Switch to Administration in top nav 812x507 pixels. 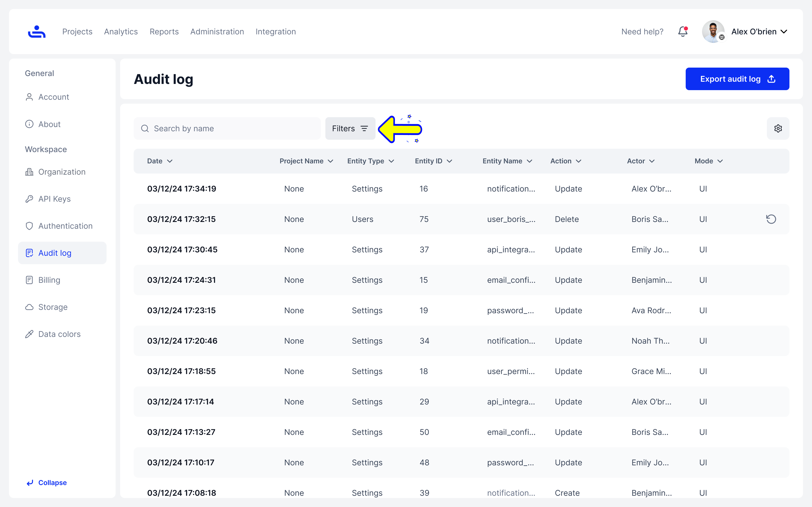(x=217, y=32)
